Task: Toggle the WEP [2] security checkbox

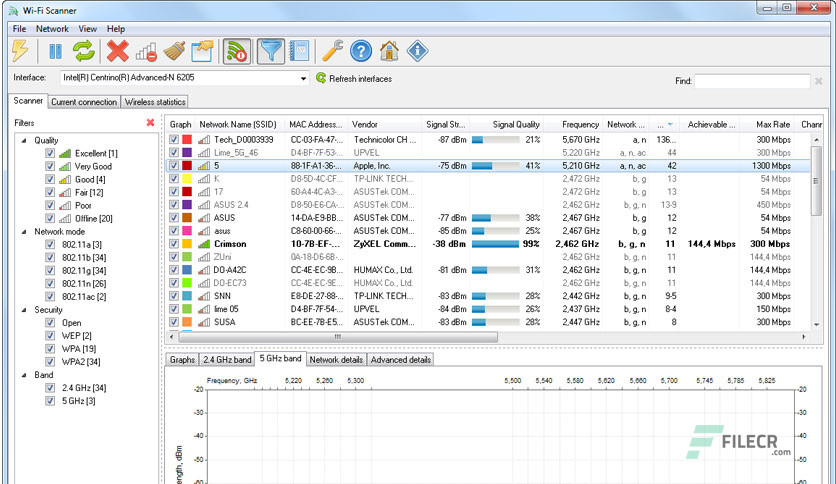Action: click(50, 336)
